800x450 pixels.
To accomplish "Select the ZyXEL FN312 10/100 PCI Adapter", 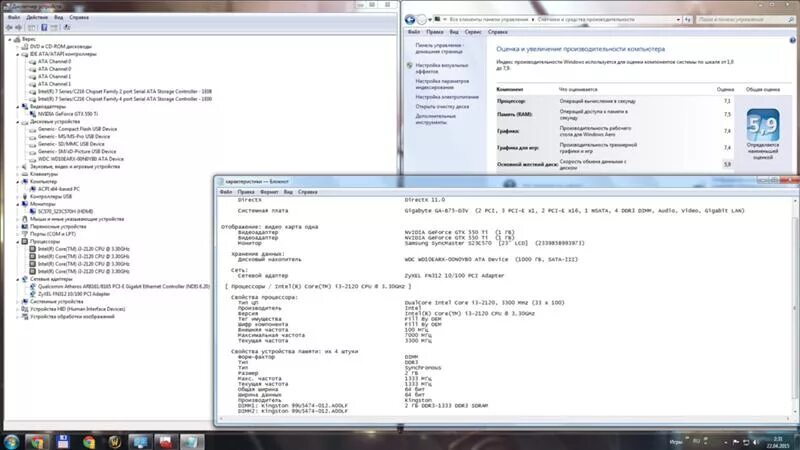I will coord(74,294).
